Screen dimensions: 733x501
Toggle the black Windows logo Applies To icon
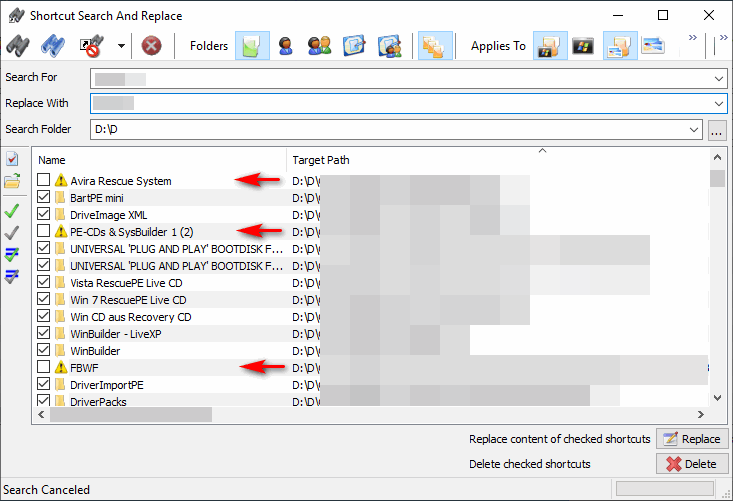583,46
